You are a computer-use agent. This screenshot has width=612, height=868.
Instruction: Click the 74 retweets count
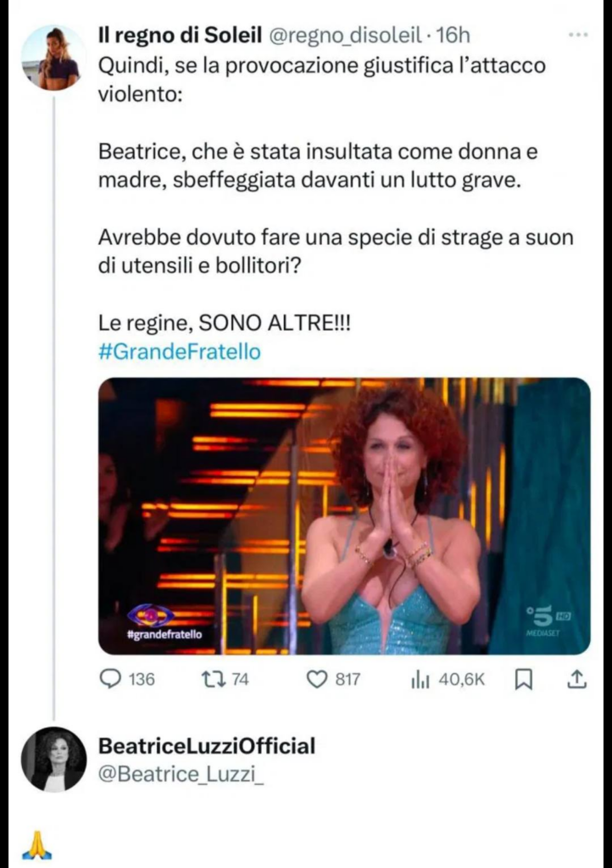240,679
